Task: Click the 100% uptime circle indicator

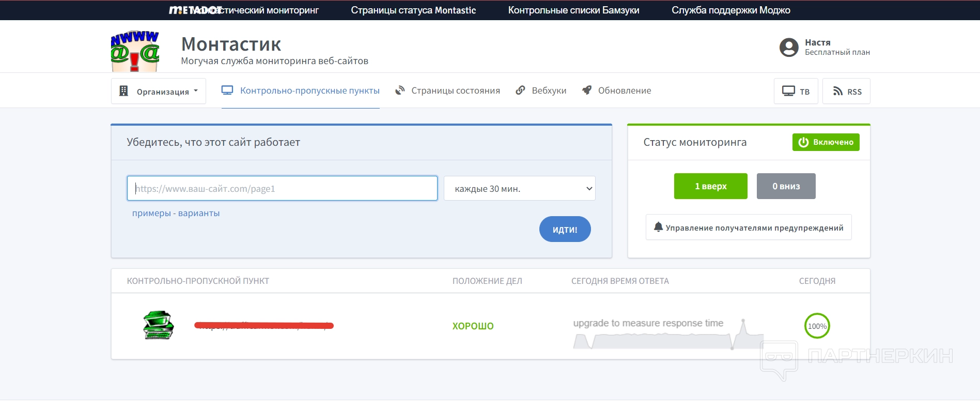Action: pyautogui.click(x=817, y=326)
